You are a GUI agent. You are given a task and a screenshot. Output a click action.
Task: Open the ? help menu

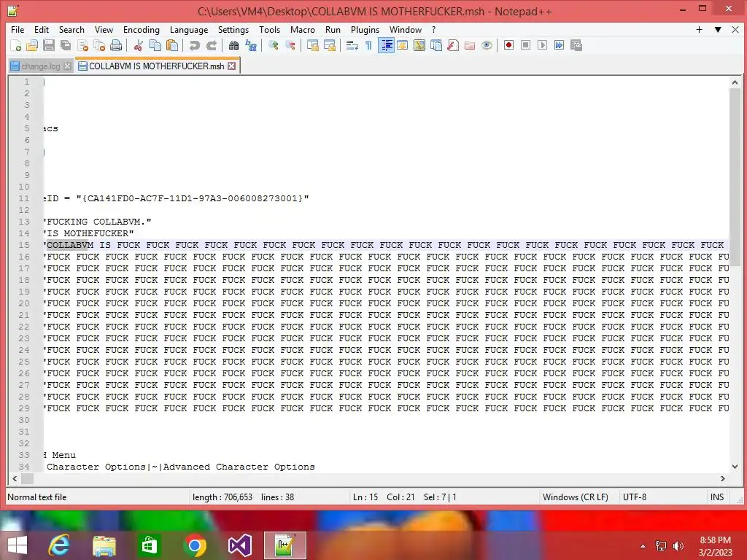(433, 29)
